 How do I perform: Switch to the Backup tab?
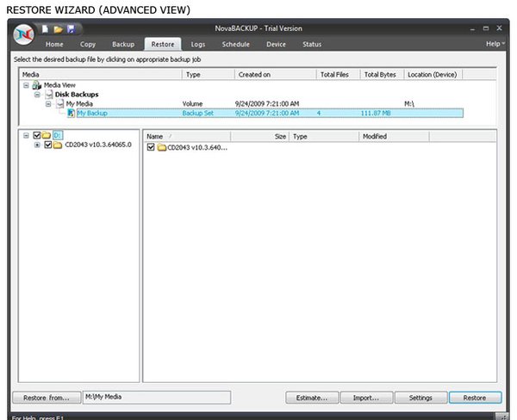point(123,44)
